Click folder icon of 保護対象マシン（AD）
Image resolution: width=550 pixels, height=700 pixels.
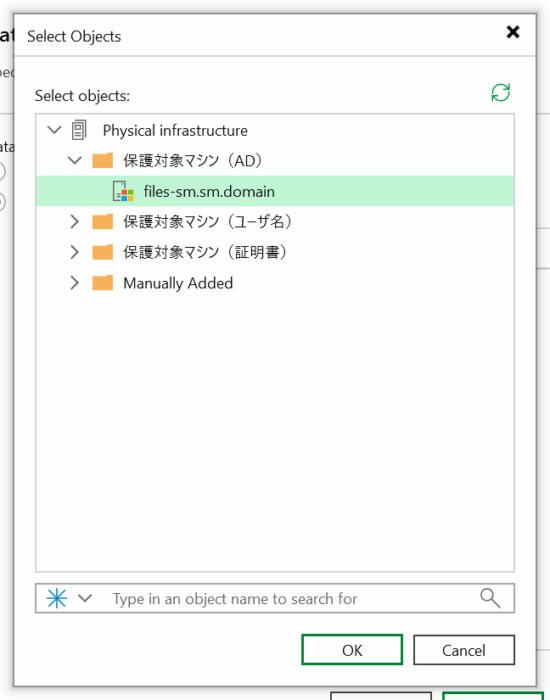[x=102, y=160]
